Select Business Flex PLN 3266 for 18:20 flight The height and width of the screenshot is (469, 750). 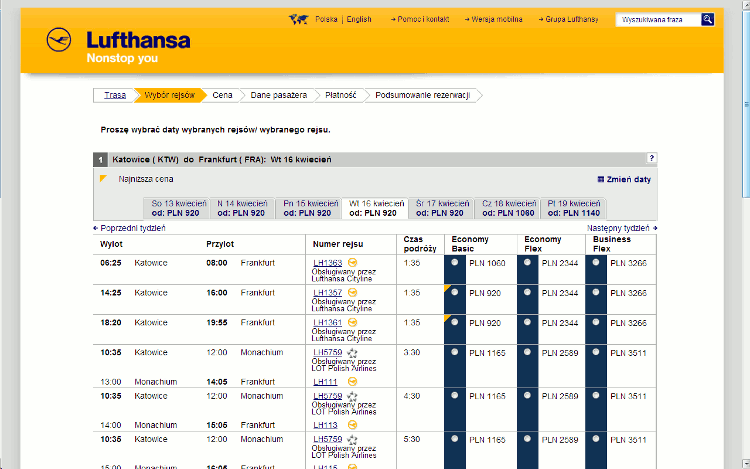[596, 322]
